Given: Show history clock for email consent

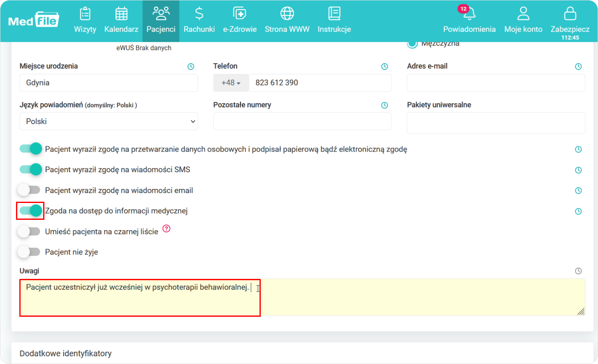Looking at the screenshot, I should tap(578, 191).
